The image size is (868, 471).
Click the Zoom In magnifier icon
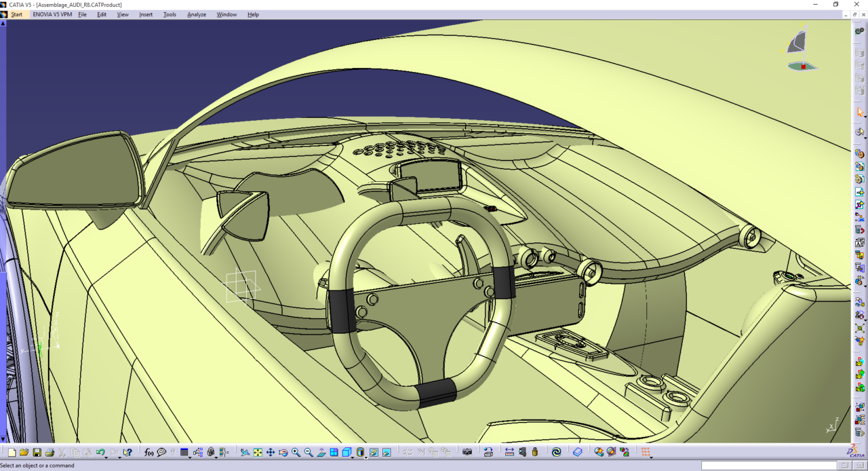pyautogui.click(x=296, y=452)
